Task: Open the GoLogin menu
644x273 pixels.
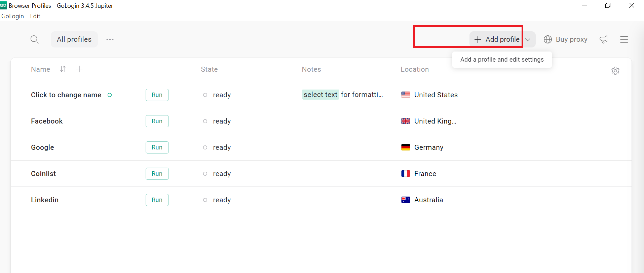Action: coord(12,16)
